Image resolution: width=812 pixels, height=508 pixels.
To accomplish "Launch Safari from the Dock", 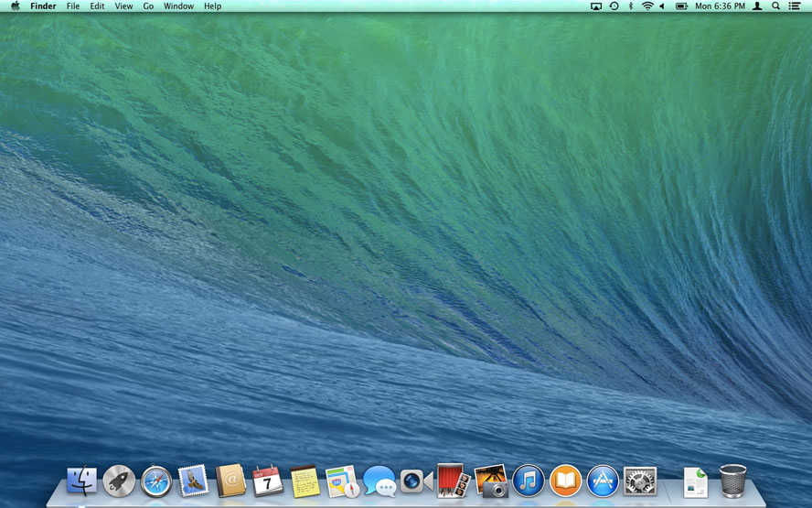I will click(156, 480).
